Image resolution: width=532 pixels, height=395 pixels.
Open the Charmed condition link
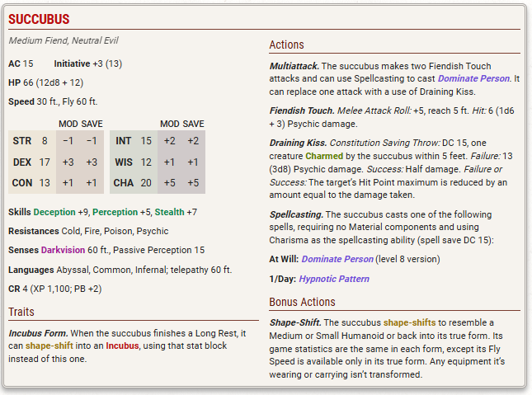329,155
